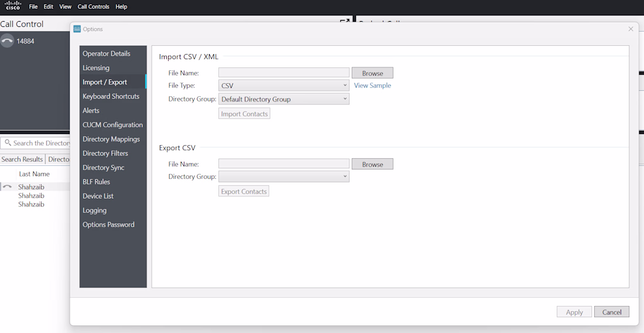This screenshot has width=644, height=333.
Task: Select BLF Rules in options sidebar
Action: [113, 182]
